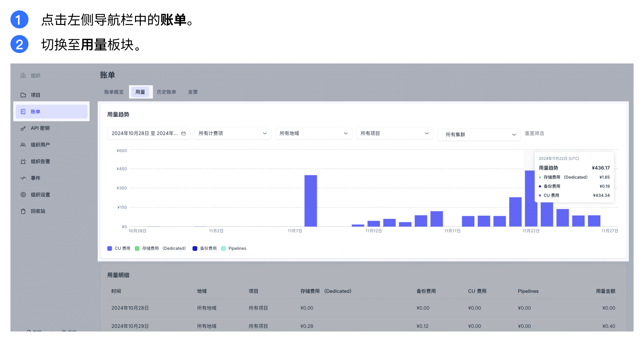Click the 组织设置 gear icon
Screen dimensions: 644x340
(23, 195)
